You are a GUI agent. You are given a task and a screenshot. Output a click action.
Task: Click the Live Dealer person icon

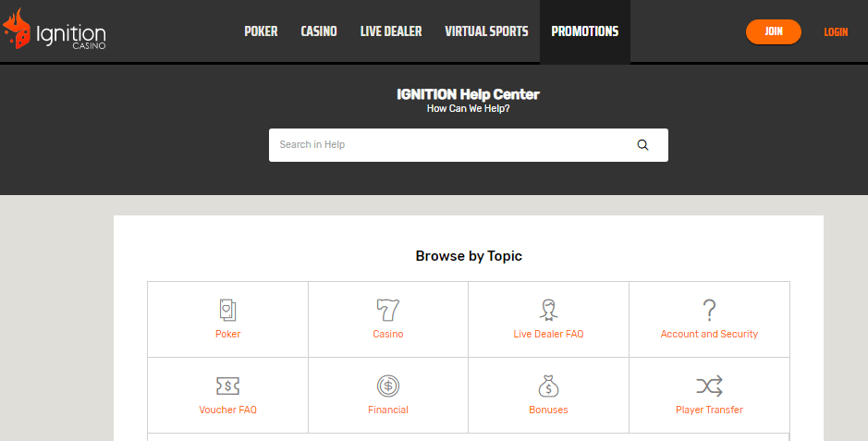point(548,310)
